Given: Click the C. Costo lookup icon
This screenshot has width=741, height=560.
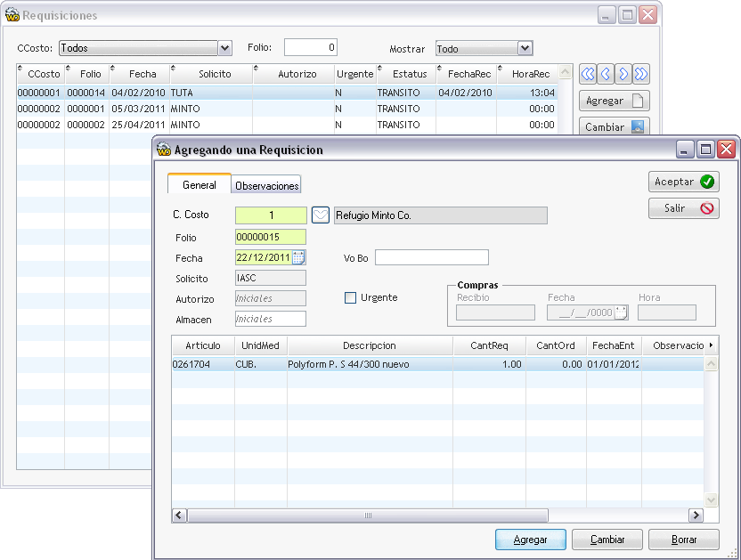Looking at the screenshot, I should click(321, 215).
